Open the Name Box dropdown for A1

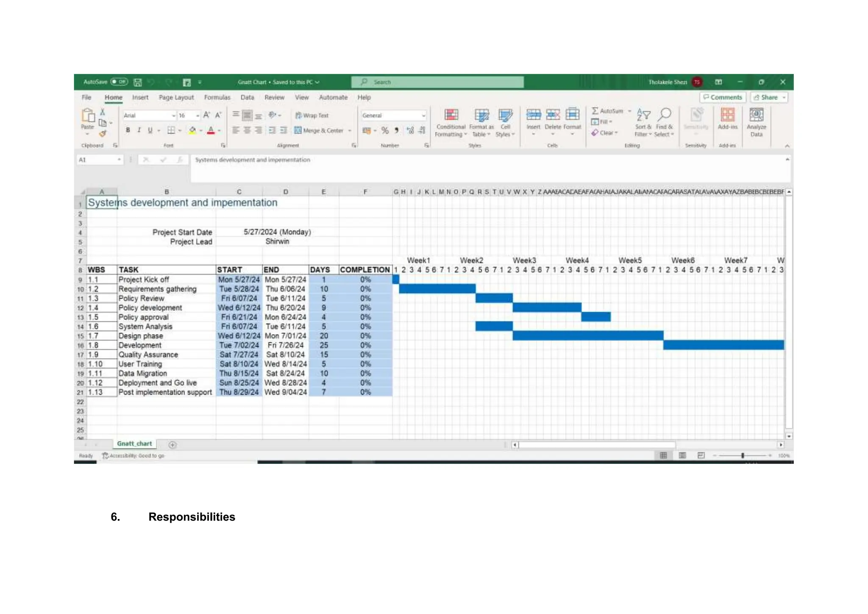tap(119, 160)
